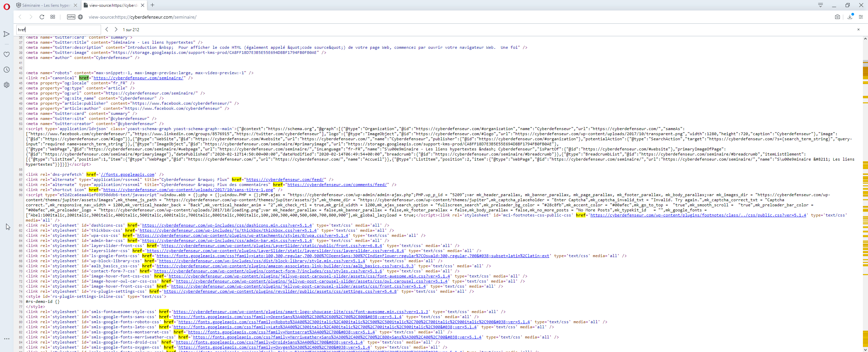Close the view-source tab

pyautogui.click(x=143, y=5)
